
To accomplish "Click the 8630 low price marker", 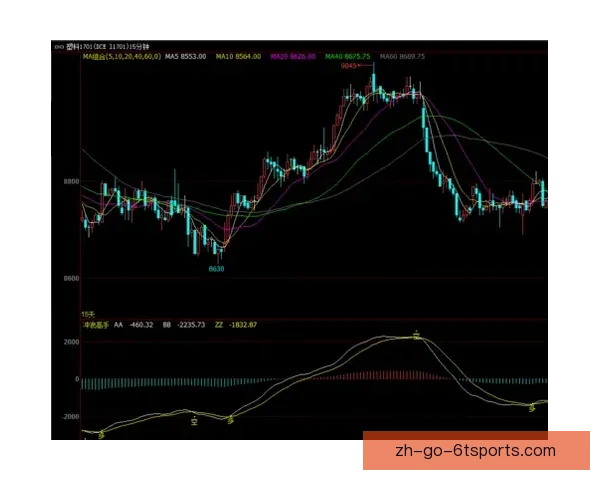I will point(216,269).
